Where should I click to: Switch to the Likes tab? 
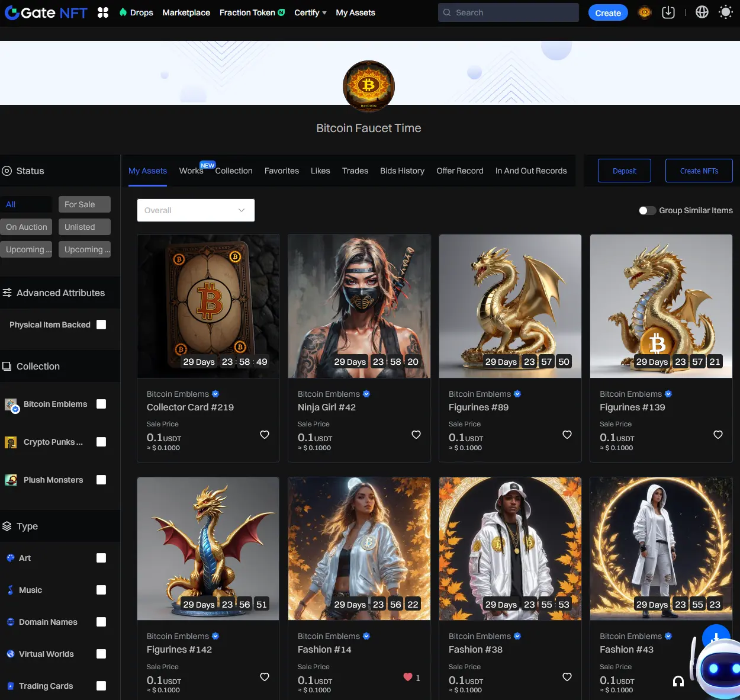point(320,171)
